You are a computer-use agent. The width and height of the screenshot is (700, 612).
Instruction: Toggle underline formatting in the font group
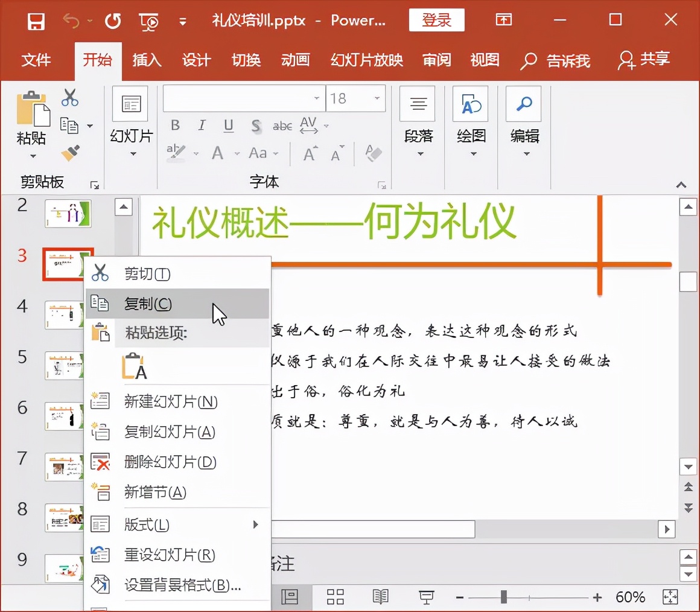tap(228, 126)
